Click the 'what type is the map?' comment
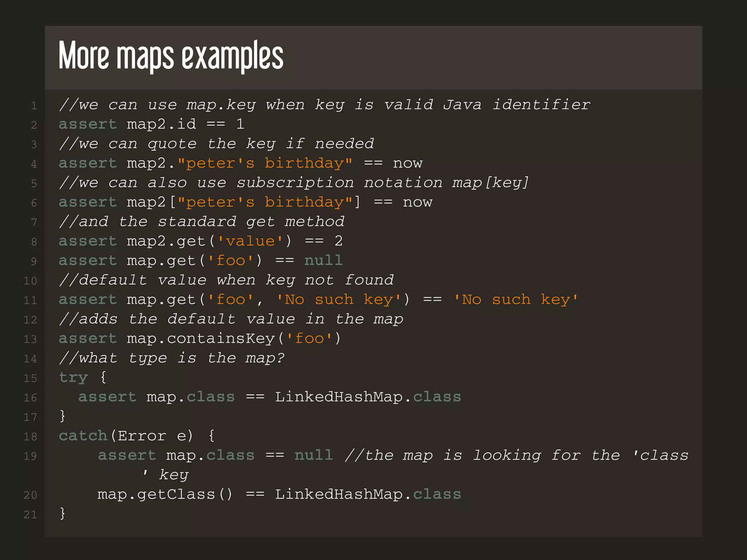The image size is (747, 560). click(x=171, y=358)
